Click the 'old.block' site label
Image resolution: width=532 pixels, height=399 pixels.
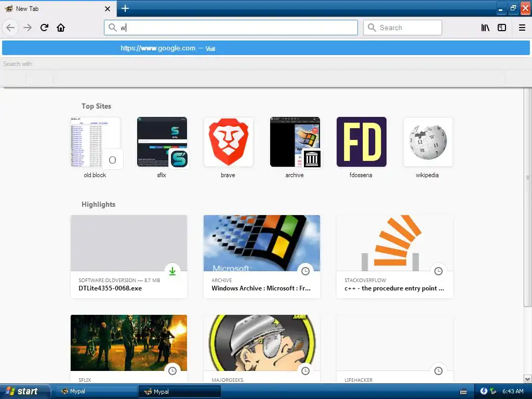(x=95, y=175)
